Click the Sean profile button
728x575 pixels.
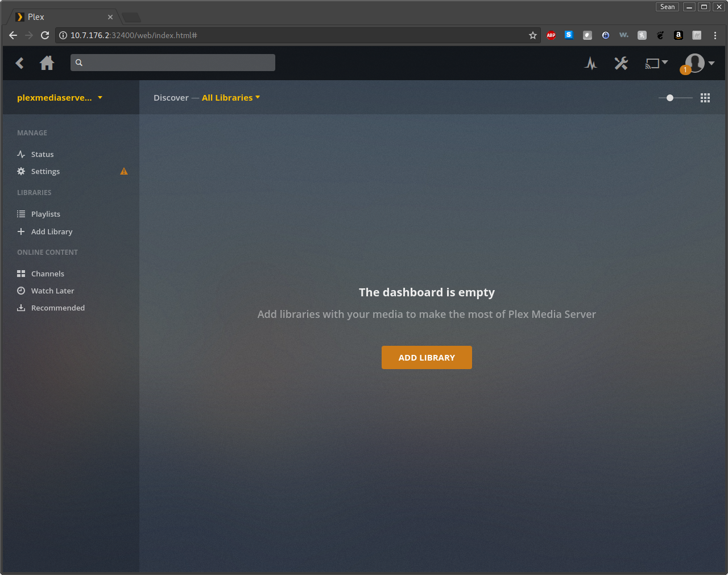pos(668,7)
